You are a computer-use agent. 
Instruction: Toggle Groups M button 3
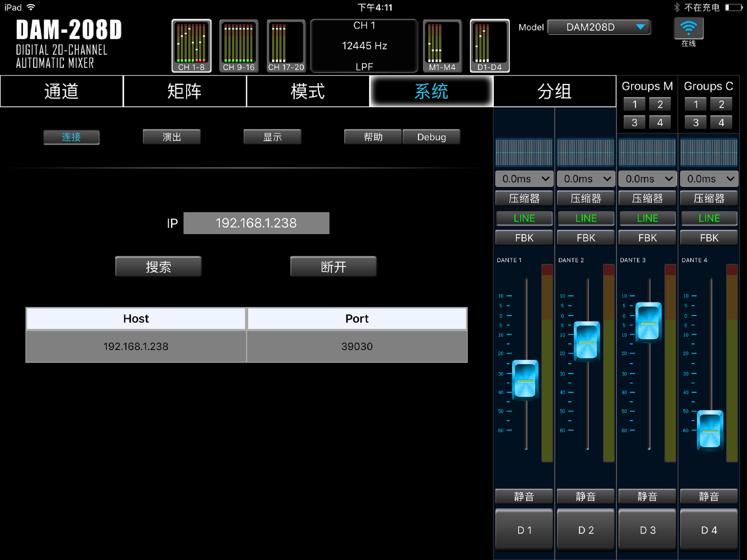point(635,122)
